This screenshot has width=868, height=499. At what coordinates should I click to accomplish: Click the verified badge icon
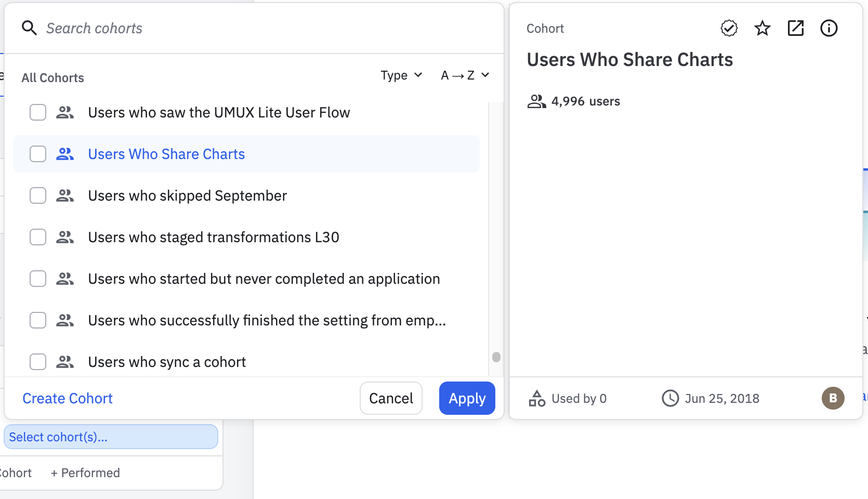(729, 28)
